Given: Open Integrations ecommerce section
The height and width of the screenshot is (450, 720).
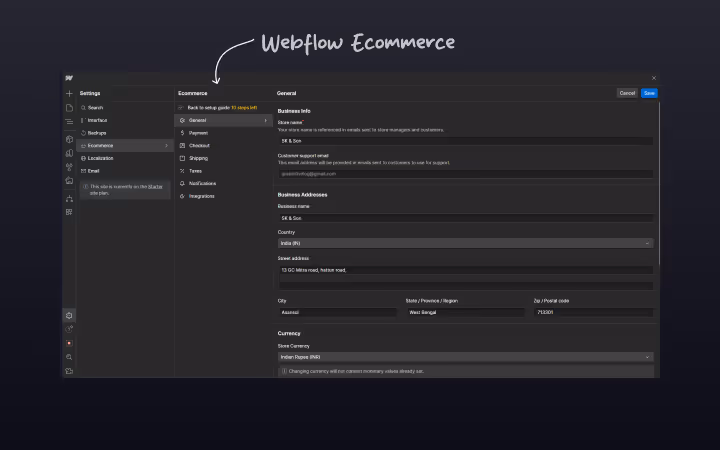Looking at the screenshot, I should click(223, 196).
